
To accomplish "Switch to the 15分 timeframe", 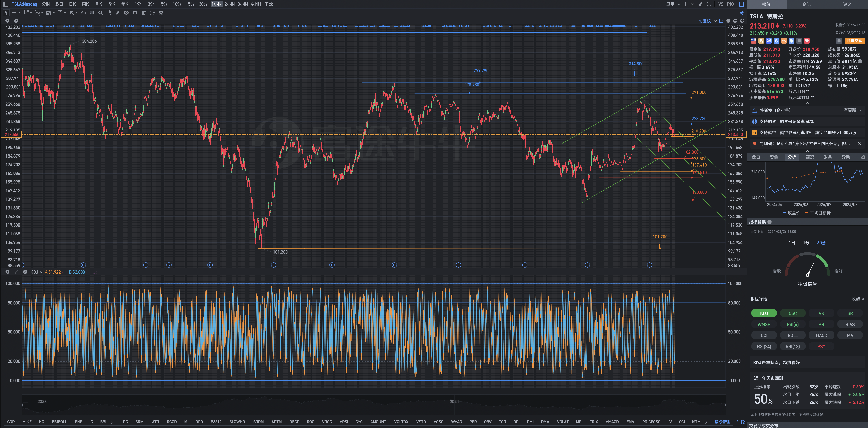I will point(190,4).
